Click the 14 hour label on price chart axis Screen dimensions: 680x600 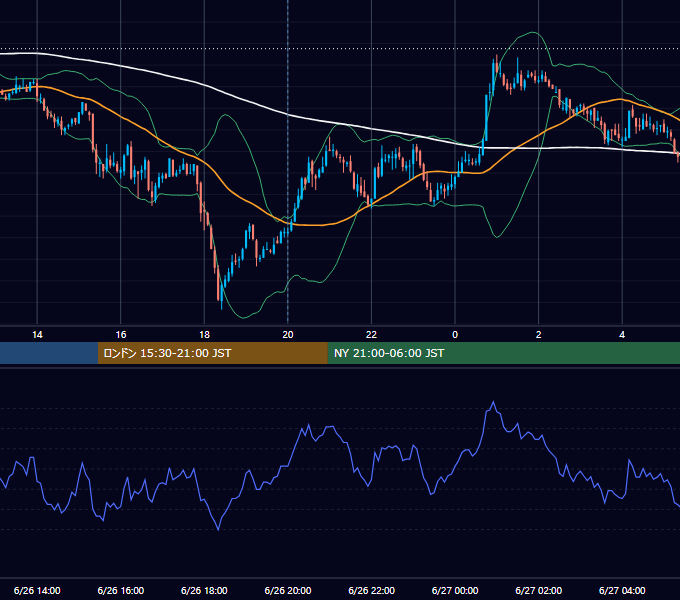coord(37,335)
